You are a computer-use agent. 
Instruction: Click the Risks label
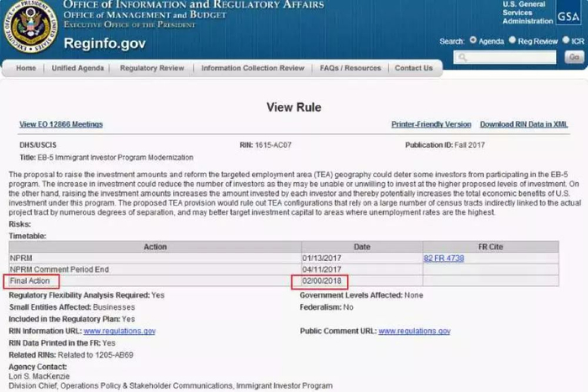[20, 224]
